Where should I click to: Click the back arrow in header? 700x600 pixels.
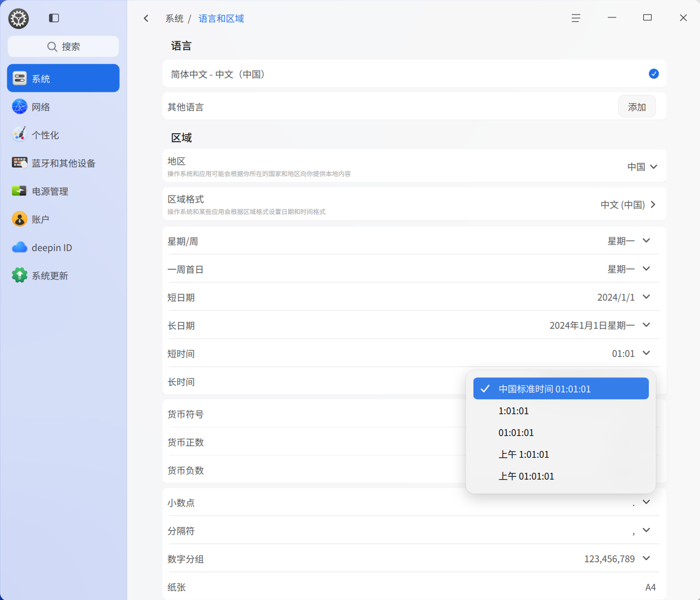coord(146,19)
